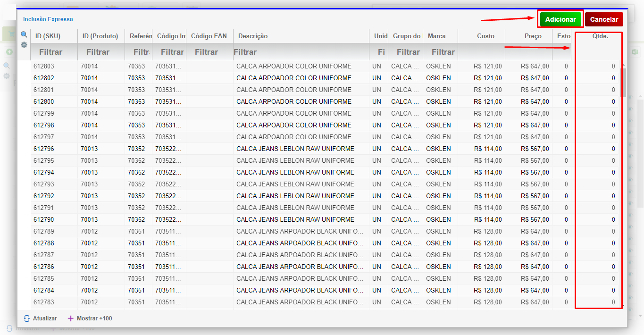This screenshot has width=644, height=335.
Task: Open grid settings gear icon in dialog
Action: click(x=24, y=45)
